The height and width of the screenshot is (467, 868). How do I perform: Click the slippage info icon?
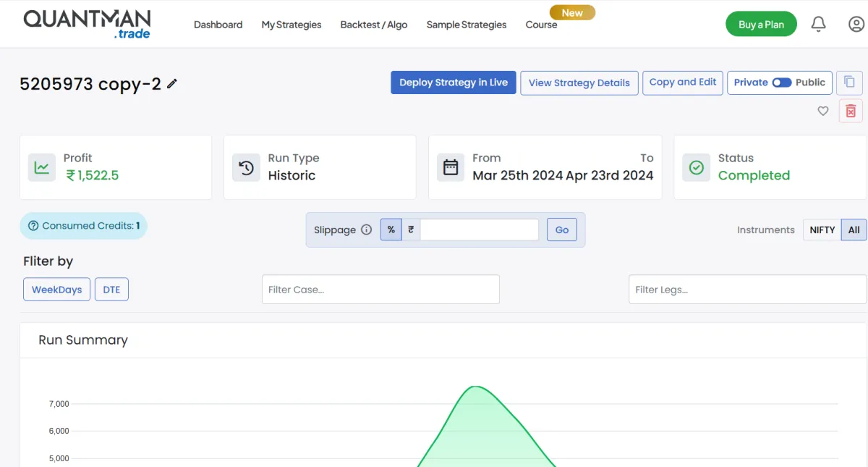click(366, 230)
